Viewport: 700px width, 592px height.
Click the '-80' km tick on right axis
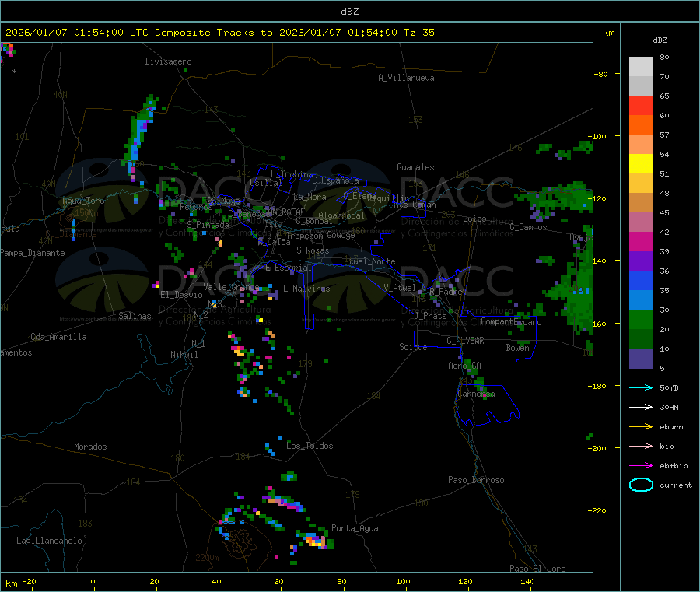pos(600,74)
